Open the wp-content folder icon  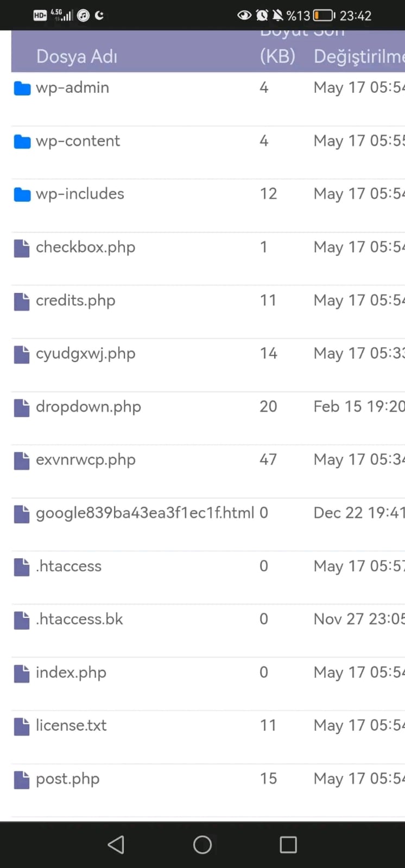(22, 141)
